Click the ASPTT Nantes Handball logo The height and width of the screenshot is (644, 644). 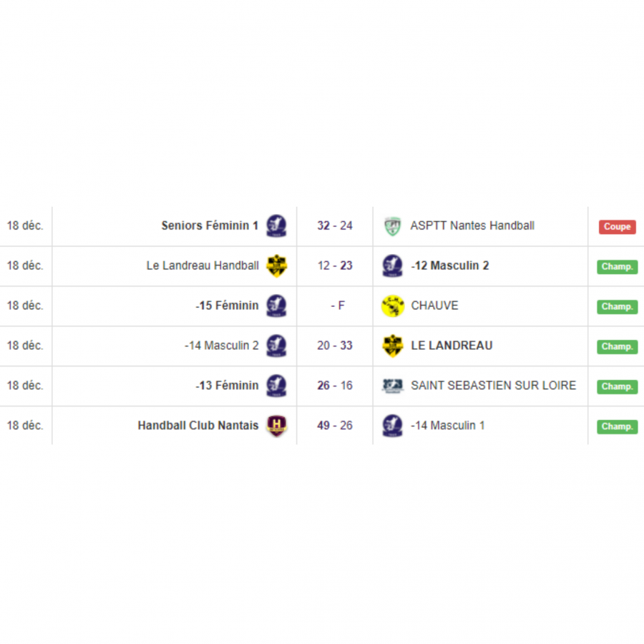click(x=392, y=226)
